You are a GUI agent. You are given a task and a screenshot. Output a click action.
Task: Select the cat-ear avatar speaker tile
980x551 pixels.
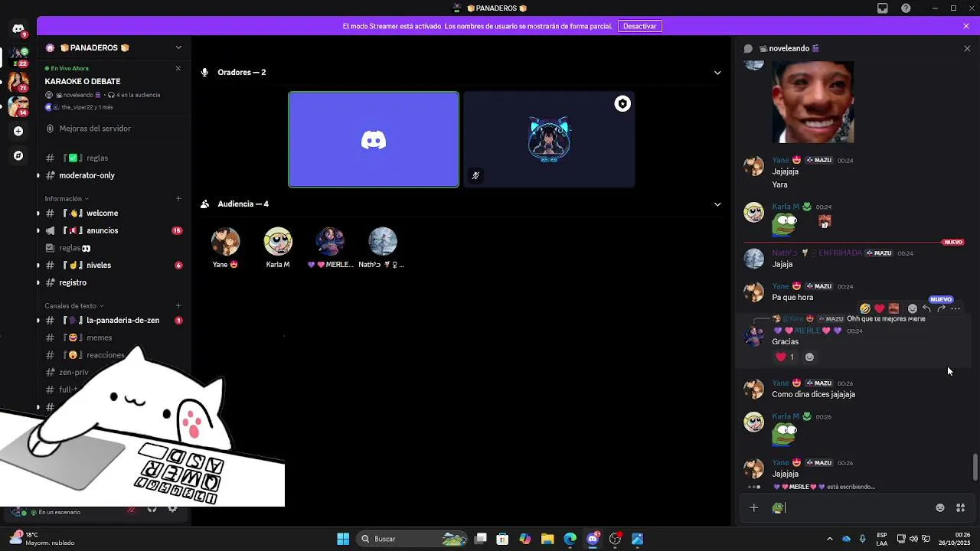[549, 139]
